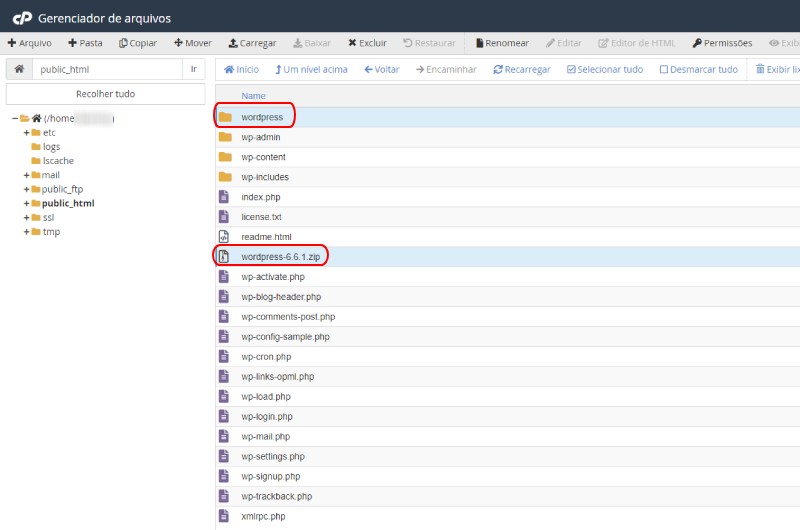Create new file with Arquivo button
Image resolution: width=800 pixels, height=530 pixels.
pyautogui.click(x=30, y=43)
